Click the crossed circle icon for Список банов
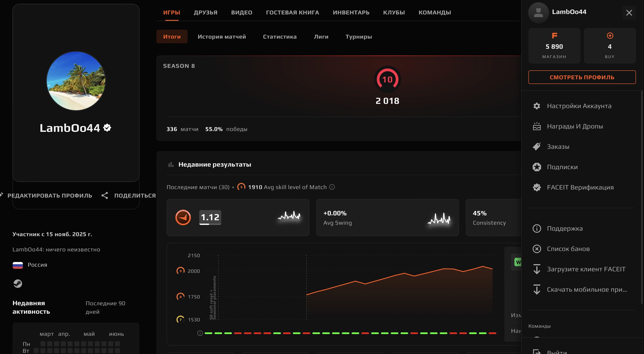This screenshot has height=354, width=644. click(536, 249)
